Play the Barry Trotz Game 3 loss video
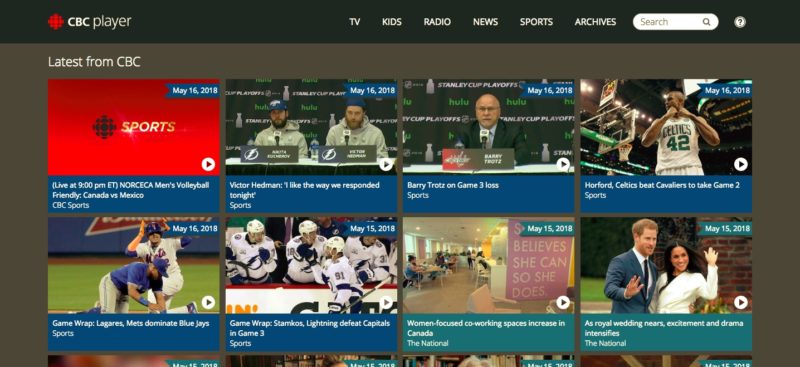This screenshot has width=800, height=367. (563, 164)
